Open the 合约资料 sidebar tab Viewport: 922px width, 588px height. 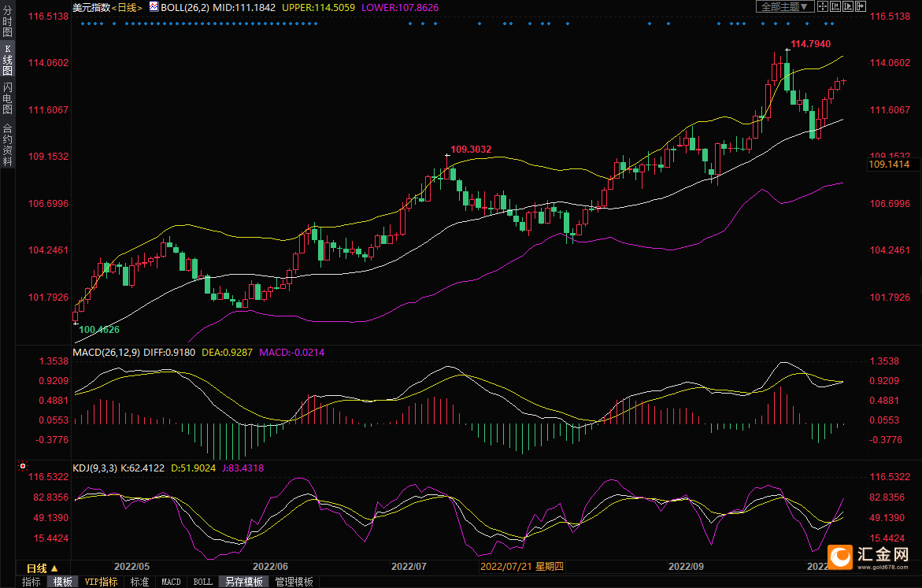8,145
